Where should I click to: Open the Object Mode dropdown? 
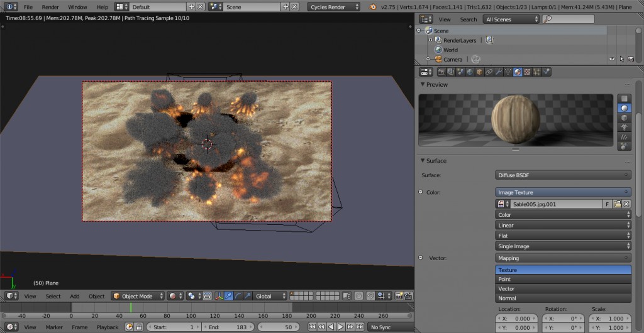pyautogui.click(x=138, y=296)
